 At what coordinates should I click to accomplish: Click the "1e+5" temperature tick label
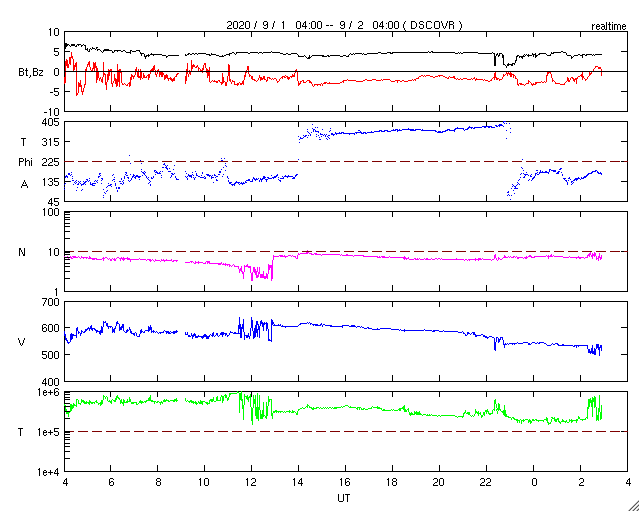(49, 432)
